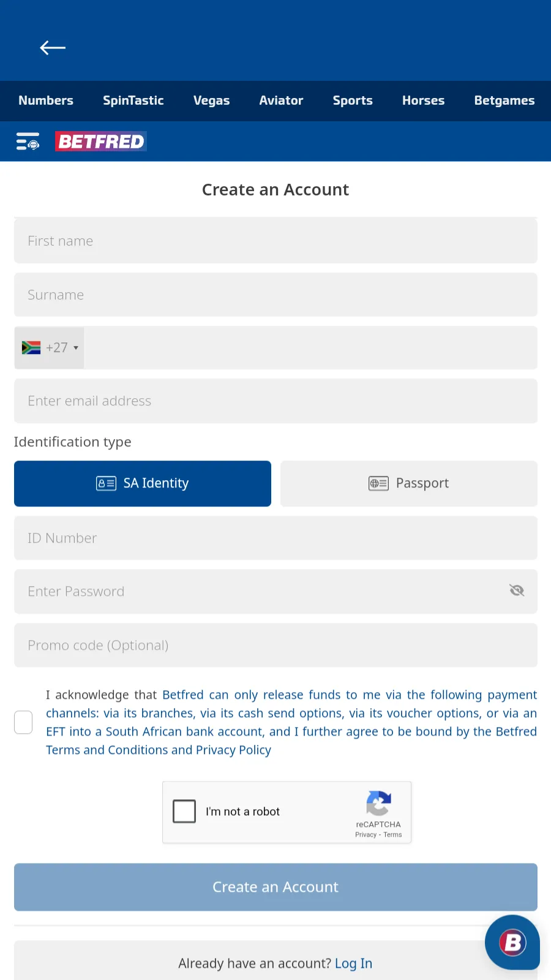Click the South Africa flag icon
551x980 pixels.
pos(31,348)
